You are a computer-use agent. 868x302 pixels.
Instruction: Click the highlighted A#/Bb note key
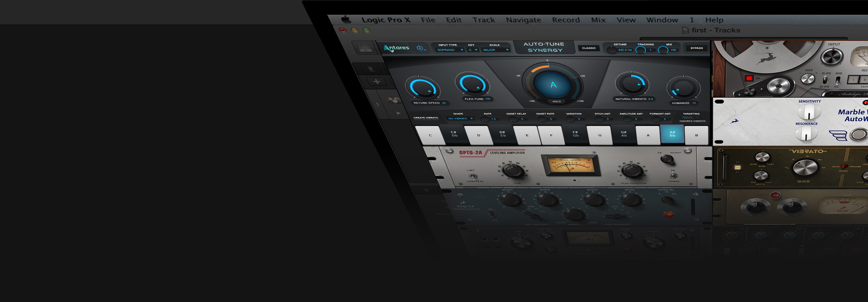pos(672,134)
